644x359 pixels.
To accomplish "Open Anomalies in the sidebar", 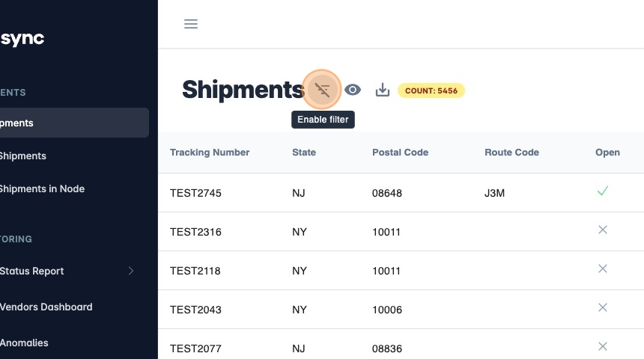I will click(24, 343).
